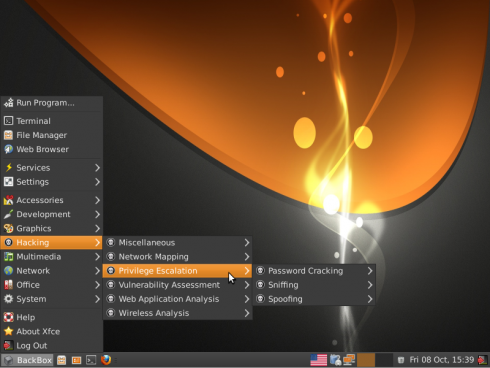Screen dimensions: 490x368
Task: Click the Run Program... icon
Action: (9, 103)
